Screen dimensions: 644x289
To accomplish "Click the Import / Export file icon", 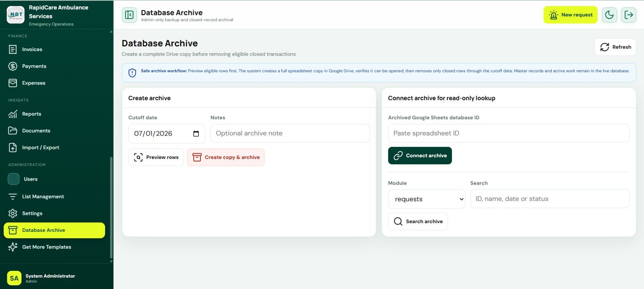I will 13,148.
